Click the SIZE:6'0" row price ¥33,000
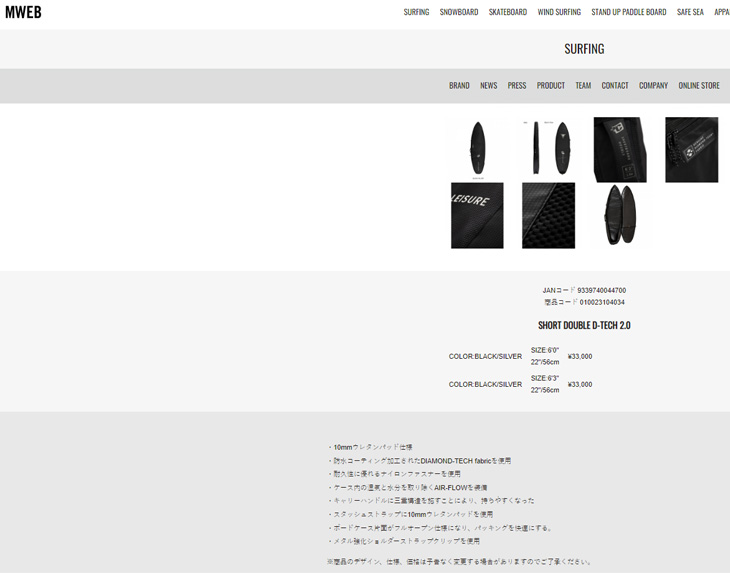This screenshot has width=730, height=573. click(580, 356)
